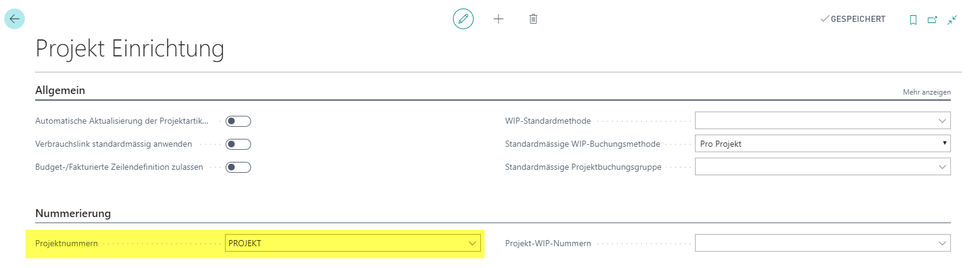980x268 pixels.
Task: Click the Mehr anzeigen link
Action: point(927,92)
